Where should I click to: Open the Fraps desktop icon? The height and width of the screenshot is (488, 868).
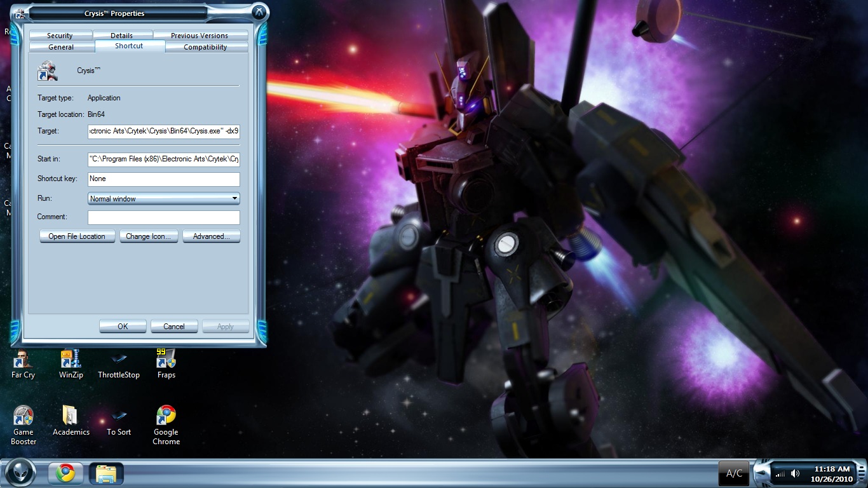[x=166, y=364]
